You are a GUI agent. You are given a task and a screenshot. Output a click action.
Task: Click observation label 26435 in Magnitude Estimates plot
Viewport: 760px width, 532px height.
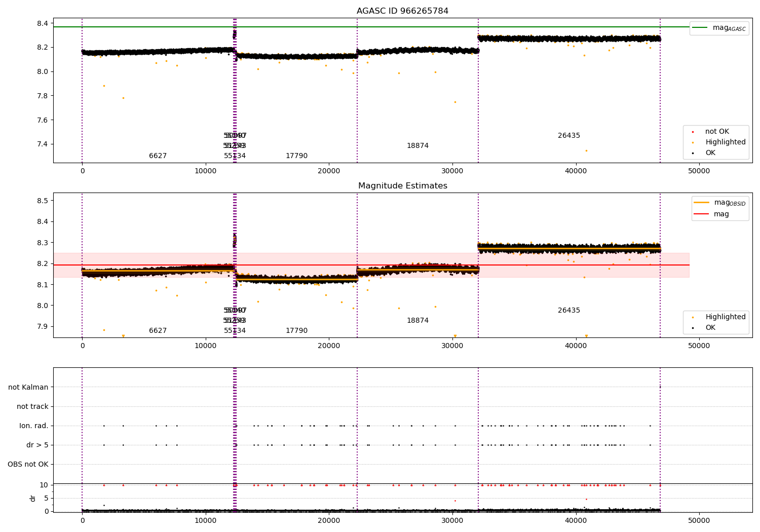pos(569,311)
